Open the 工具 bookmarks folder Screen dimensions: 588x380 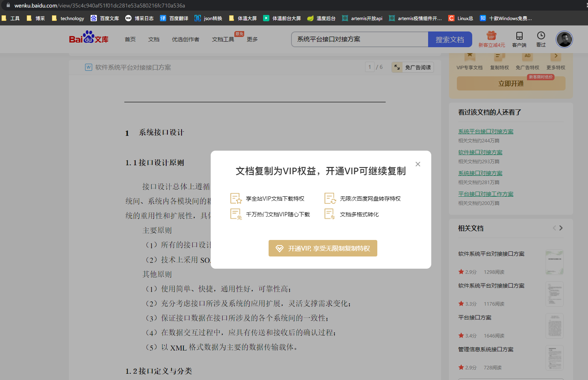tap(11, 18)
